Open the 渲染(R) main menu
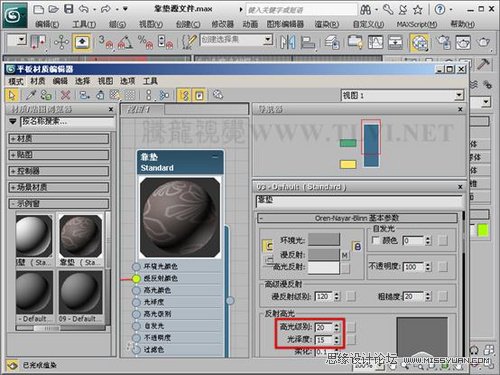 click(327, 24)
